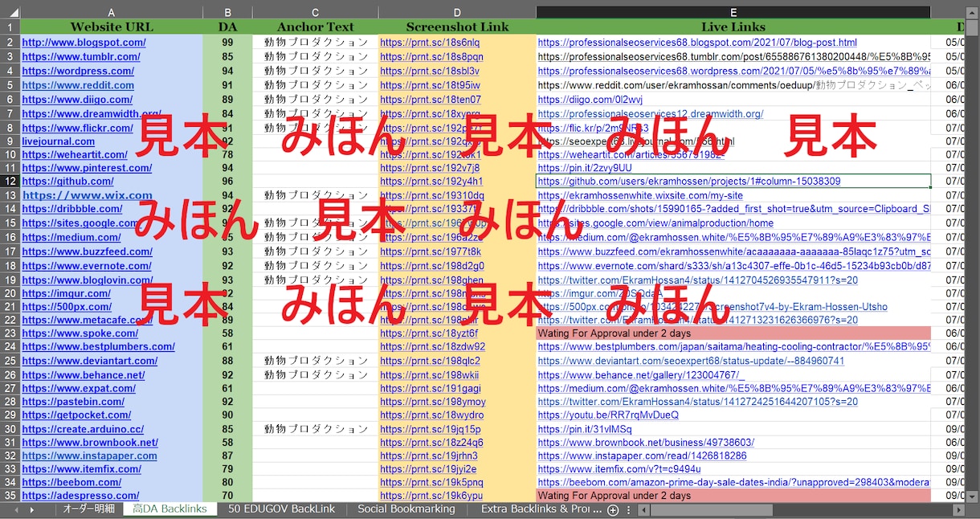This screenshot has width=980, height=519.
Task: Click the horizontal scrollbar left arrow
Action: coord(643,510)
